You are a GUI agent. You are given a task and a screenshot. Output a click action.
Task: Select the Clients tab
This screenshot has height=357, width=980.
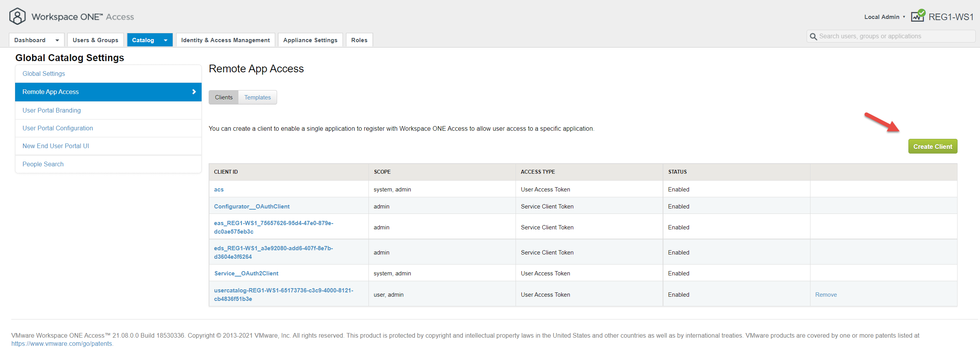224,97
